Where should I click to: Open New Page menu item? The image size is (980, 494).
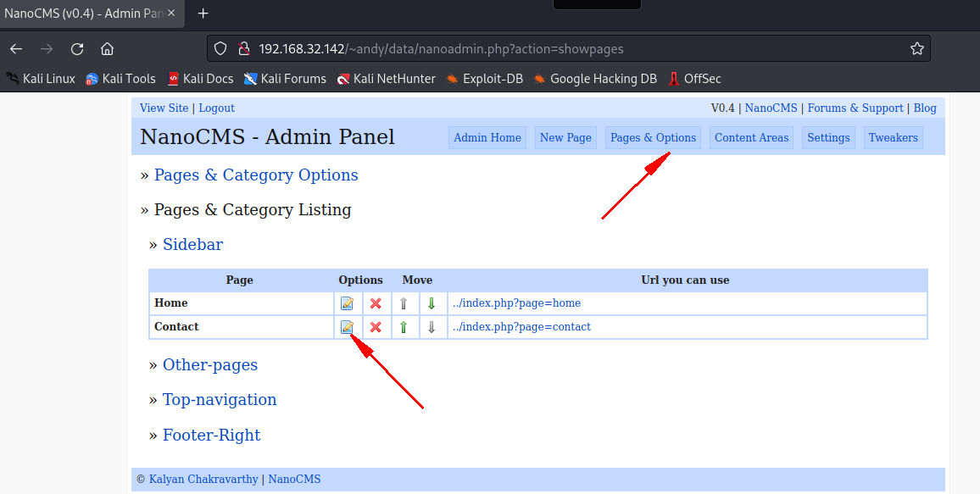(565, 138)
